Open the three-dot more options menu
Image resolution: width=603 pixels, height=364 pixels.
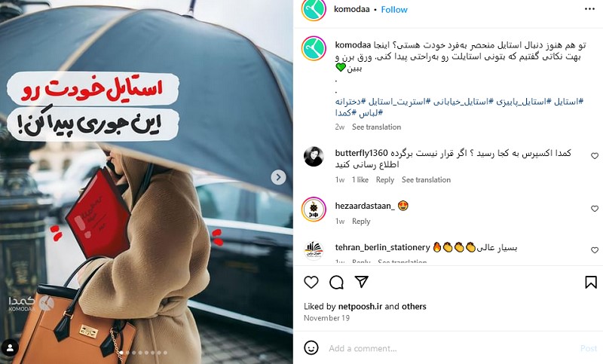pos(589,9)
